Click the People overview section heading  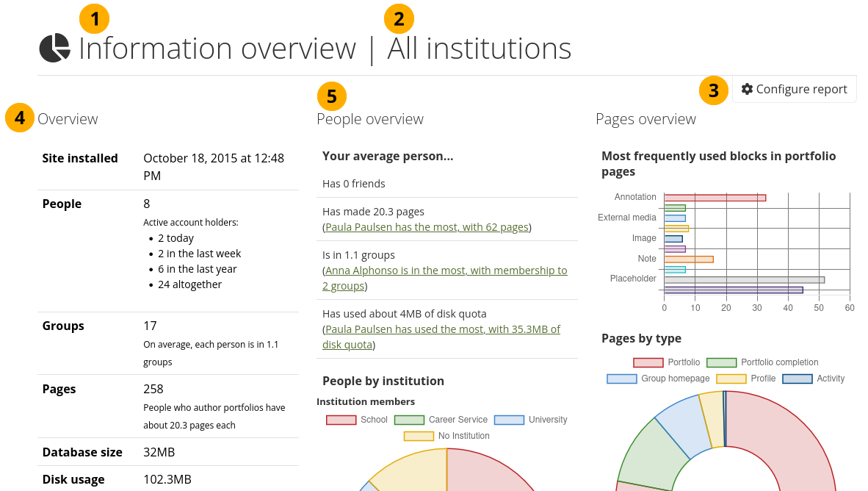tap(370, 119)
